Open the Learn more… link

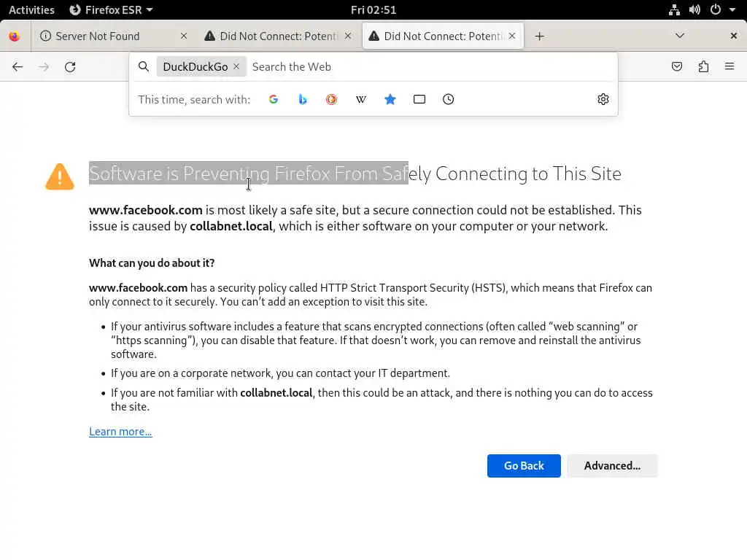coord(120,432)
